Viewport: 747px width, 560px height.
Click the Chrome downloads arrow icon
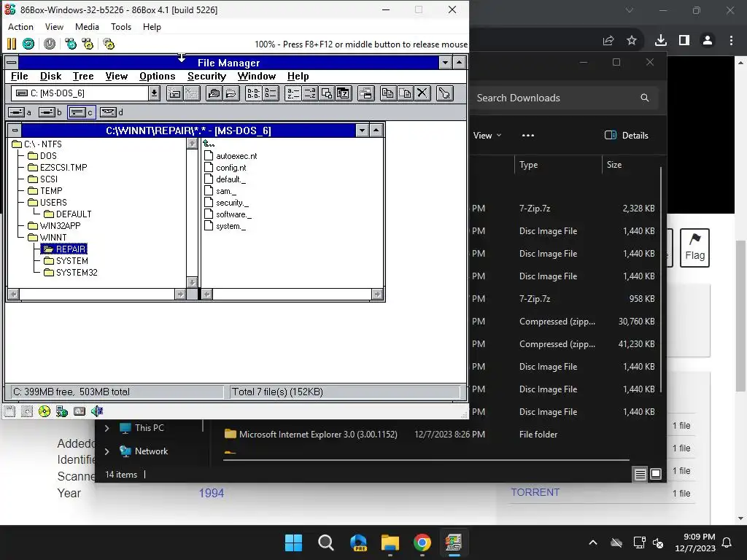[660, 41]
